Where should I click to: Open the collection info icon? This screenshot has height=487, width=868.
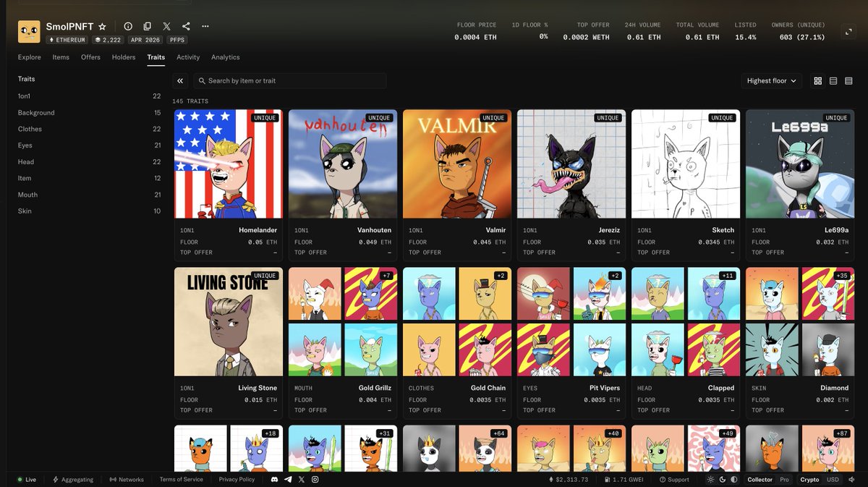128,26
